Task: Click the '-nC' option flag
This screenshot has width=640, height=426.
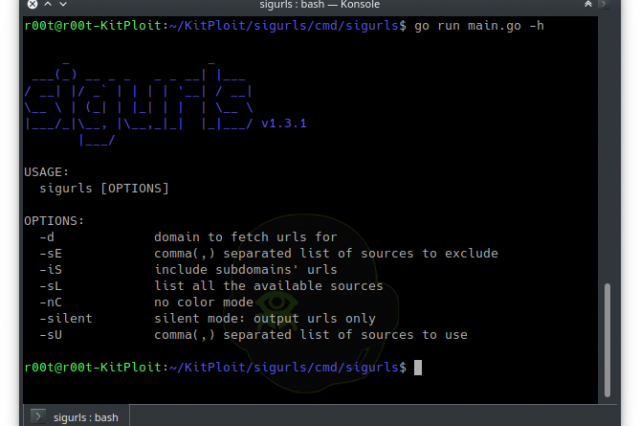Action: (x=51, y=302)
